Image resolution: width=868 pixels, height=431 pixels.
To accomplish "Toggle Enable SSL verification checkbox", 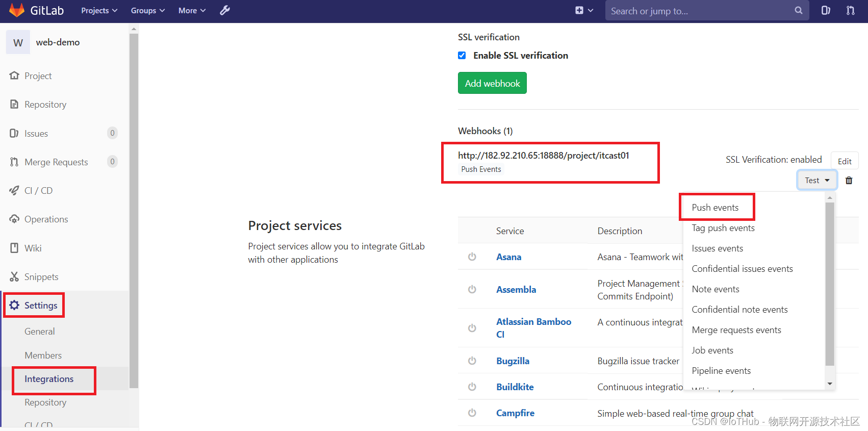I will [x=462, y=55].
